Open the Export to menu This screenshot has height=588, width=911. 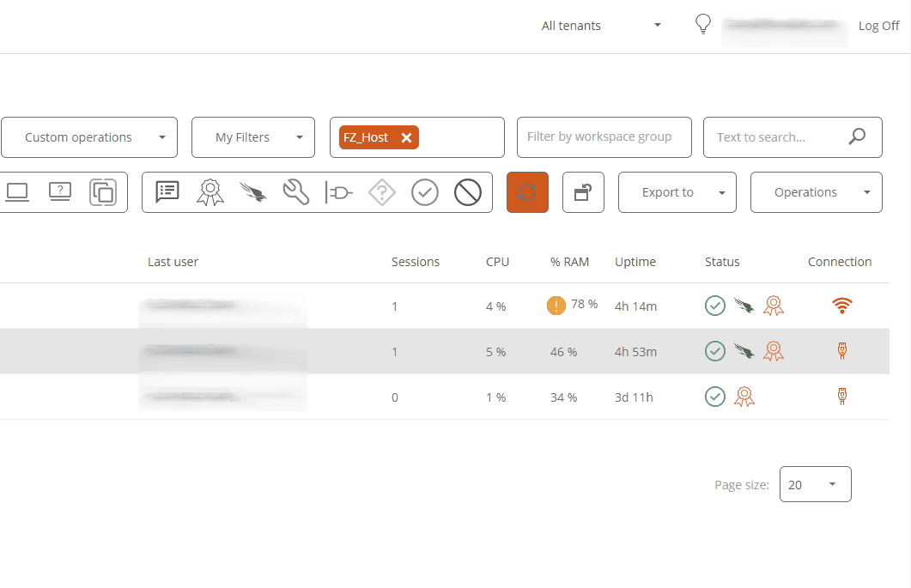pyautogui.click(x=677, y=192)
